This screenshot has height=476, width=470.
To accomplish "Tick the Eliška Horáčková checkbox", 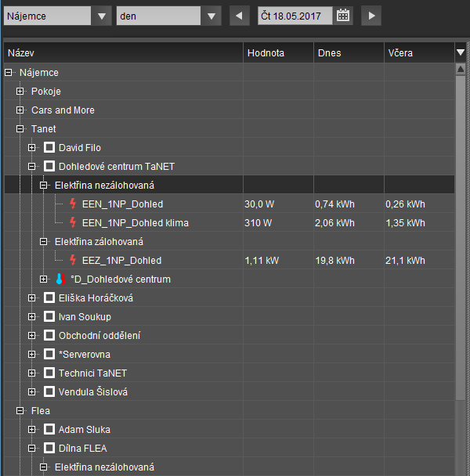I will (49, 298).
